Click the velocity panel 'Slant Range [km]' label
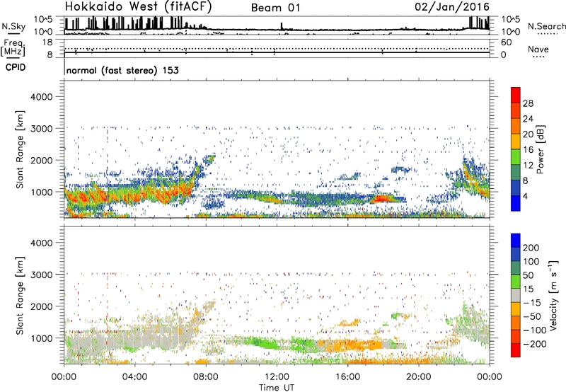The width and height of the screenshot is (566, 392). click(20, 295)
